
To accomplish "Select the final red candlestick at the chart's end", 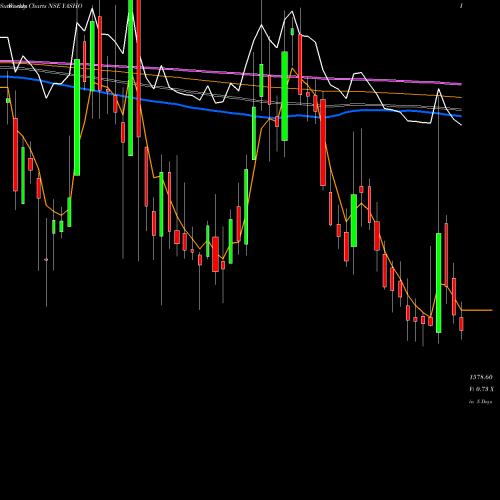I will [x=461, y=324].
